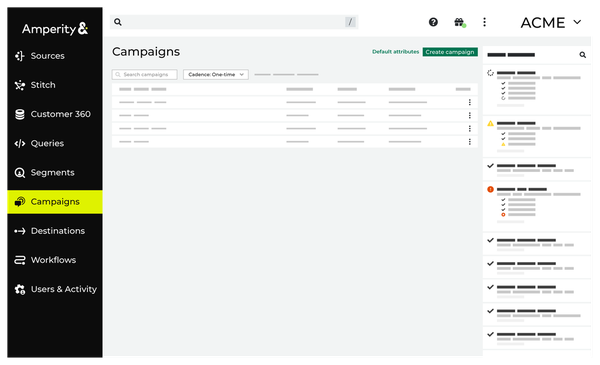Open actions menu for second campaign row
Image resolution: width=600 pixels, height=365 pixels.
click(470, 116)
